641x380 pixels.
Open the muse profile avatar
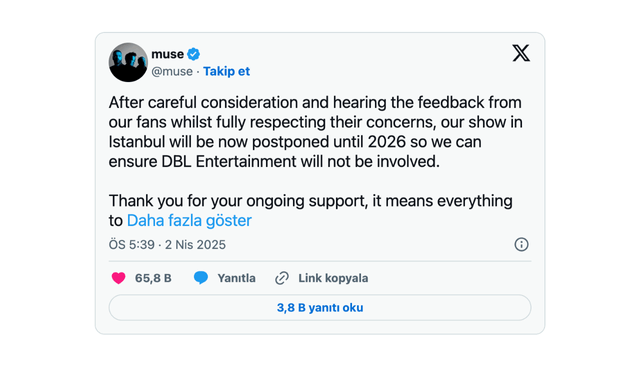[x=128, y=62]
